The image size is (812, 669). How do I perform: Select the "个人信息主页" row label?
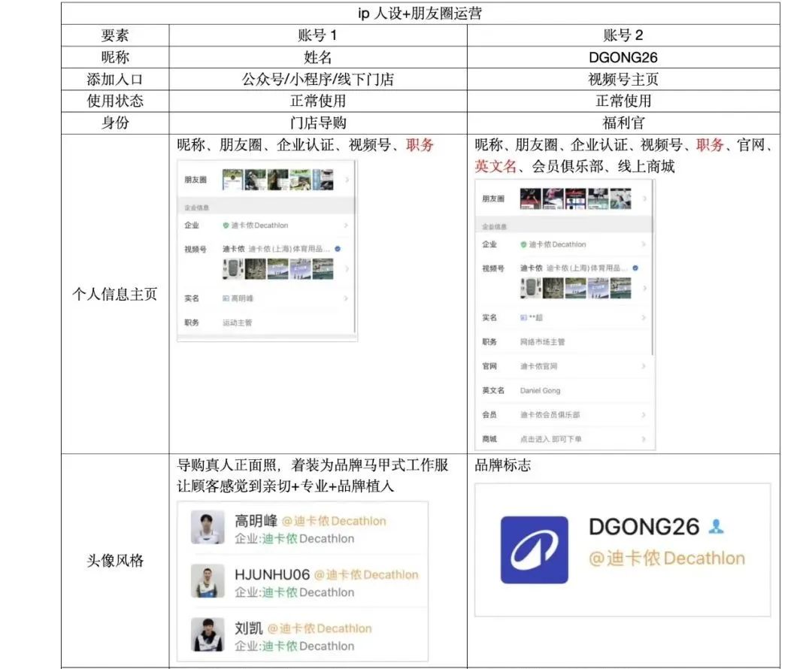pyautogui.click(x=115, y=294)
